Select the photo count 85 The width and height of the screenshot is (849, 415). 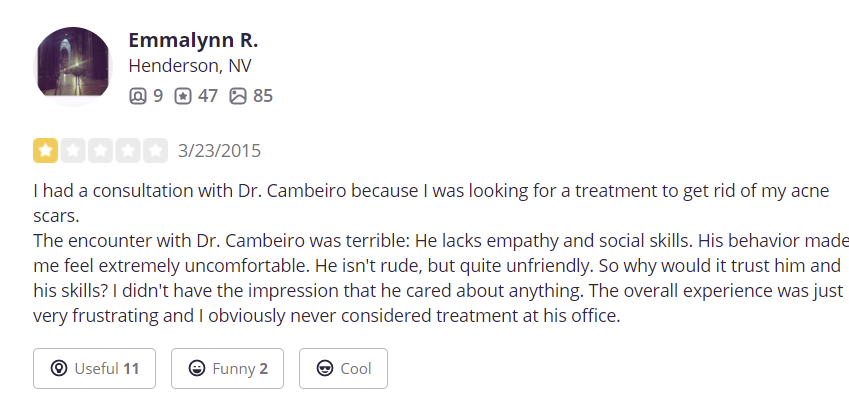click(x=263, y=96)
